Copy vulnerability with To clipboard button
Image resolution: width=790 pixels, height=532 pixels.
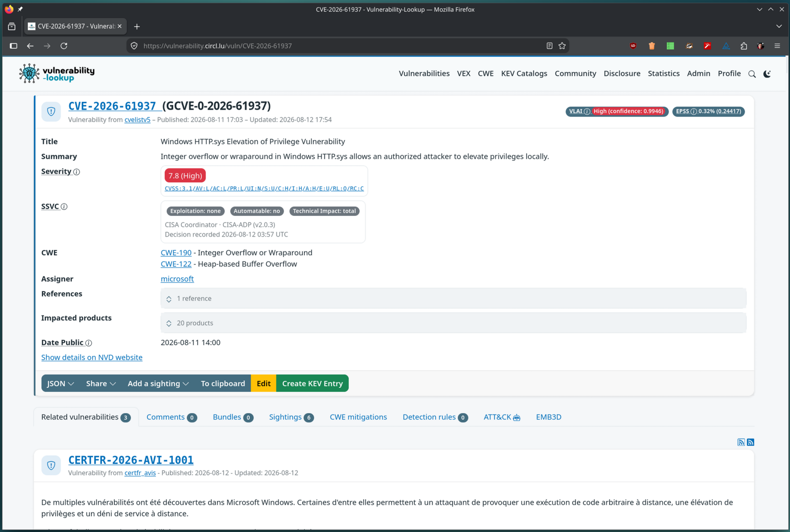click(223, 384)
